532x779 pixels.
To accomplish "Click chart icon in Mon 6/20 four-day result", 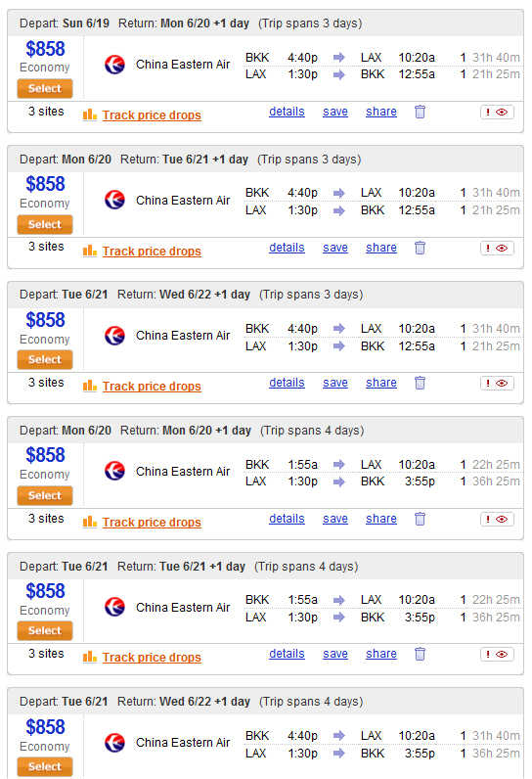I will click(90, 522).
